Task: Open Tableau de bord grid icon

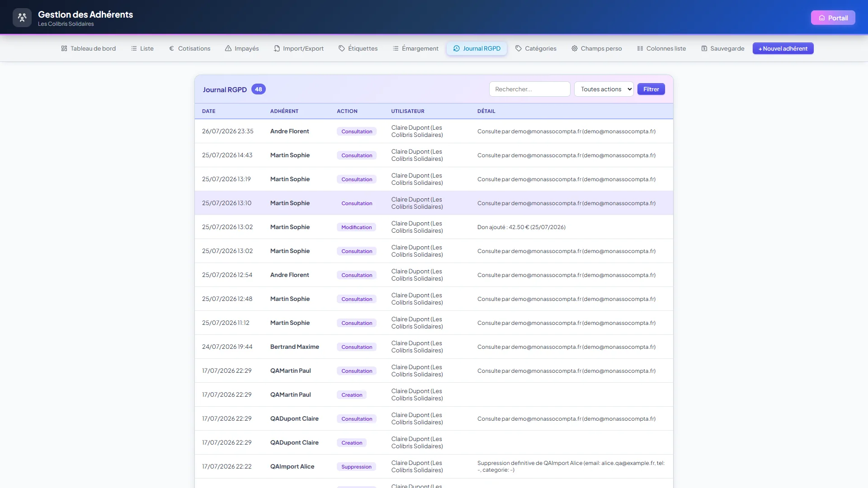Action: (x=64, y=48)
